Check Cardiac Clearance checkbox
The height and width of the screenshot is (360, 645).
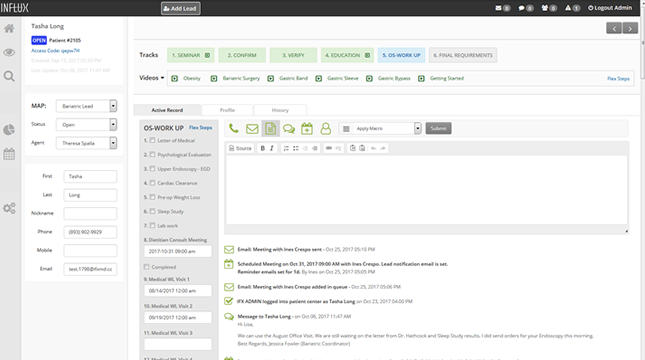tap(152, 183)
